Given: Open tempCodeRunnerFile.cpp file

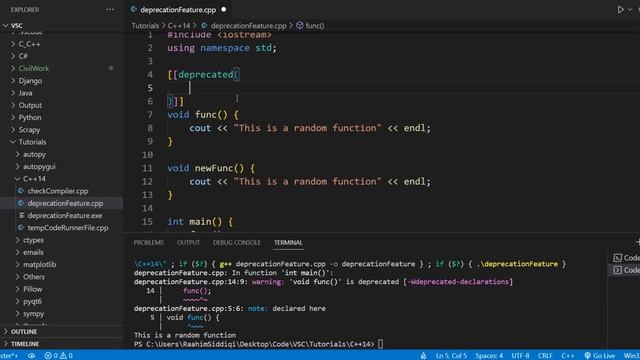Looking at the screenshot, I should point(67,228).
